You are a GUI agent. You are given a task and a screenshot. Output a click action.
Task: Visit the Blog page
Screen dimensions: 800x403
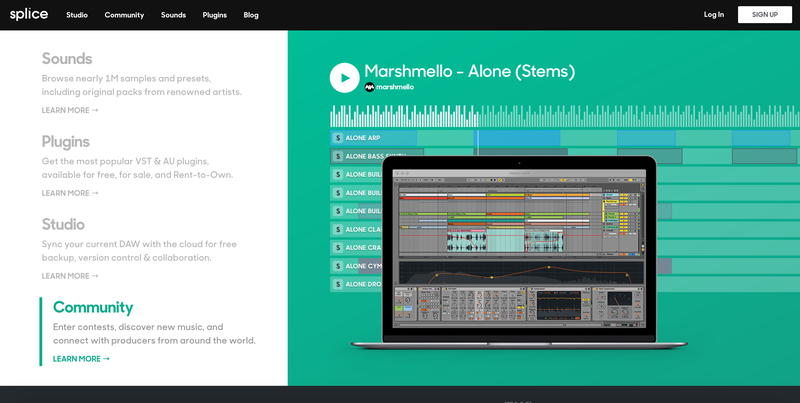251,15
